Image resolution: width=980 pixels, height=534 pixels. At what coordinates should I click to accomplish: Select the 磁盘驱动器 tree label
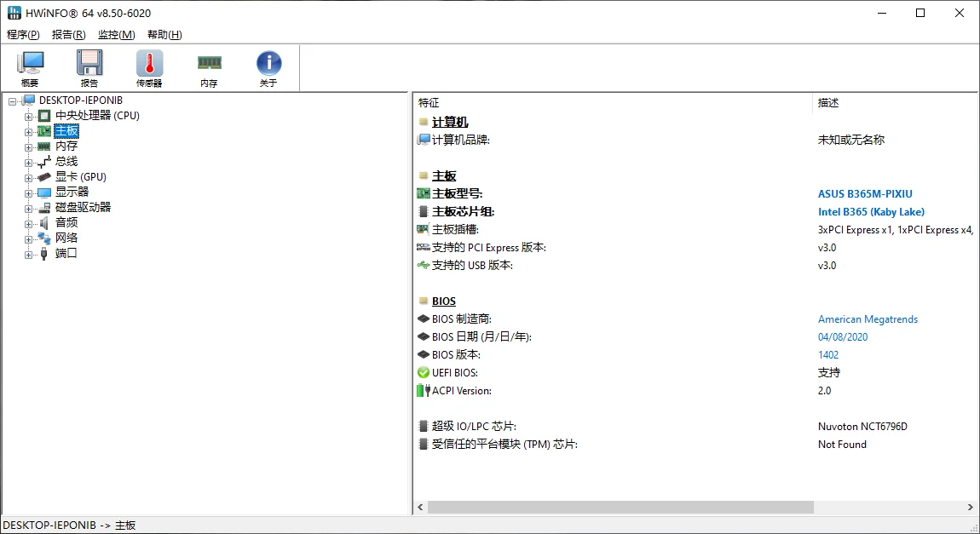pos(84,207)
